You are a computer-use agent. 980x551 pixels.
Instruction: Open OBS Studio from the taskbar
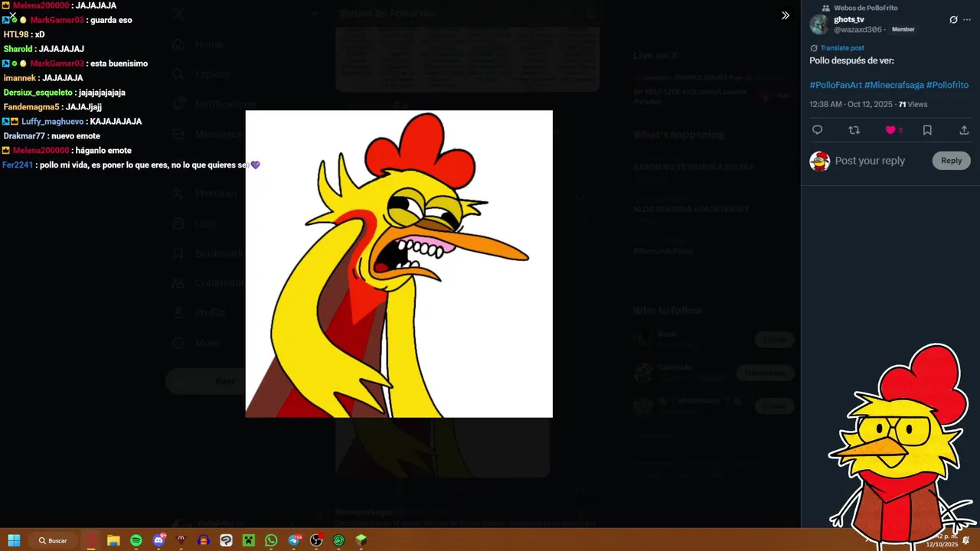coord(316,540)
